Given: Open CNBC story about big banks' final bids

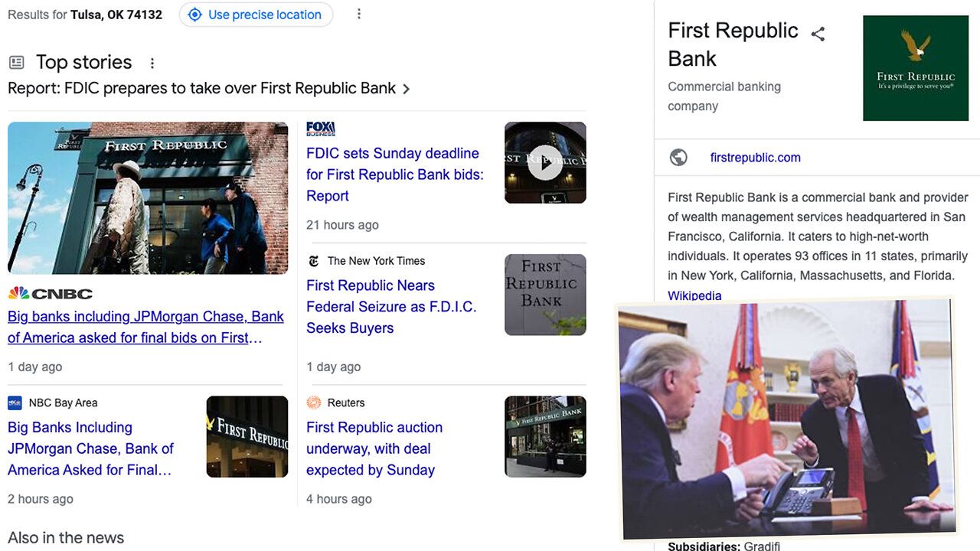Looking at the screenshot, I should pyautogui.click(x=145, y=327).
